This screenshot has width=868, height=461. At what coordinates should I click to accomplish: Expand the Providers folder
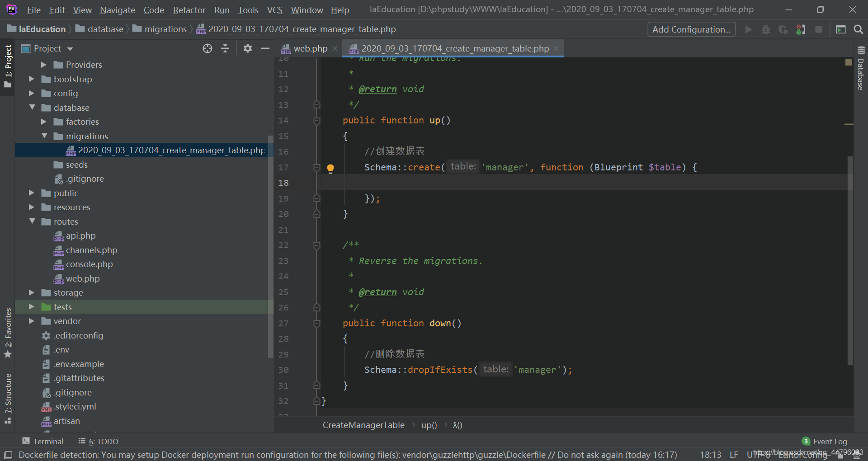tap(44, 65)
